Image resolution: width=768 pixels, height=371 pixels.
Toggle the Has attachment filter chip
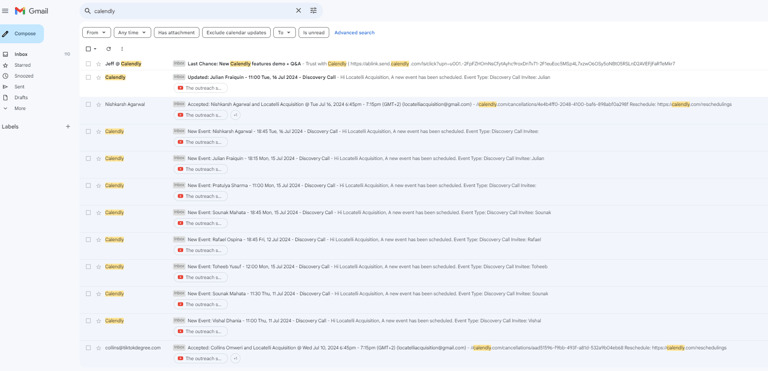pyautogui.click(x=176, y=32)
